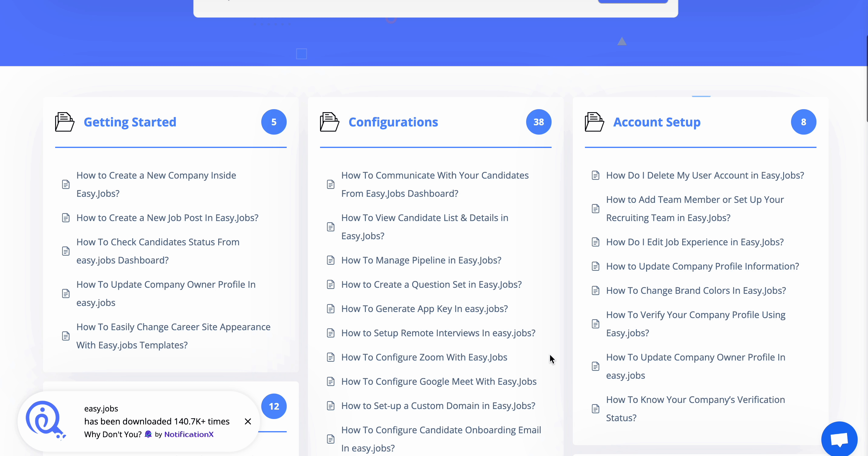Open 'Know Your Company's Verification Status' article
The image size is (868, 456).
click(696, 409)
